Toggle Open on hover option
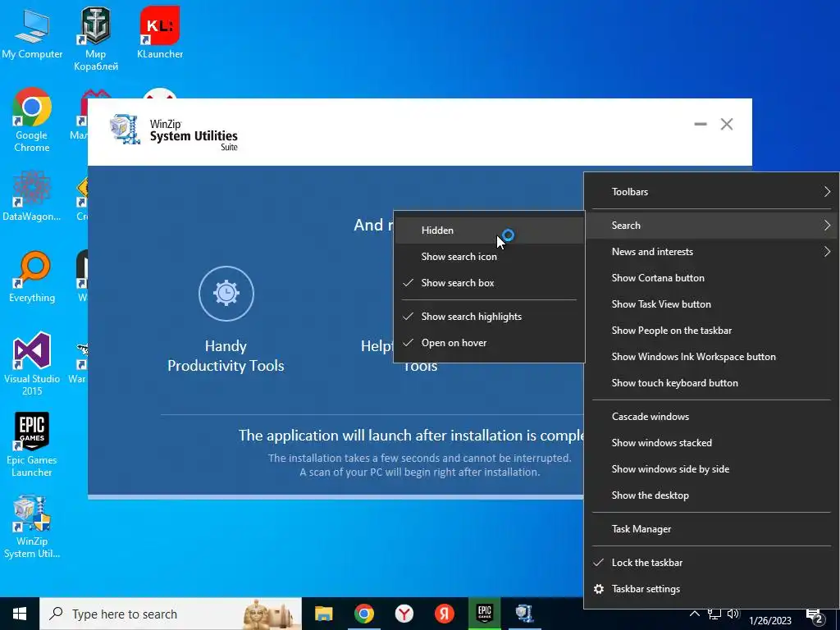This screenshot has height=630, width=840. [489, 343]
